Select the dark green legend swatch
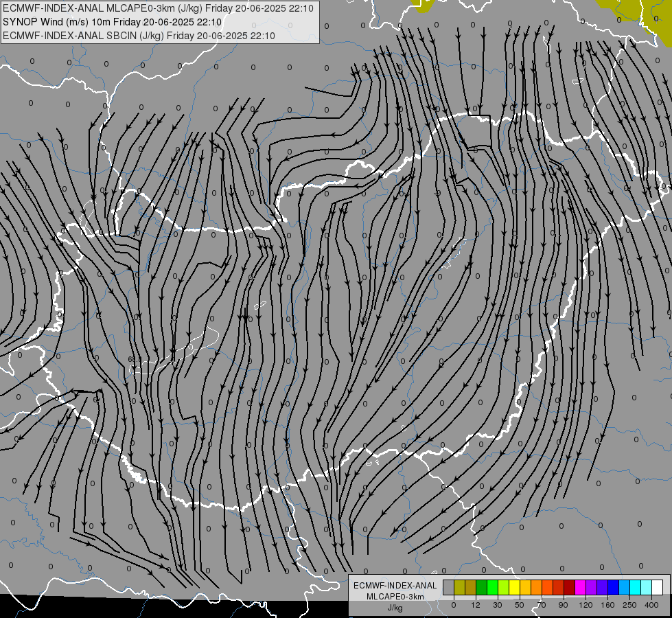The width and height of the screenshot is (672, 618). click(x=481, y=587)
